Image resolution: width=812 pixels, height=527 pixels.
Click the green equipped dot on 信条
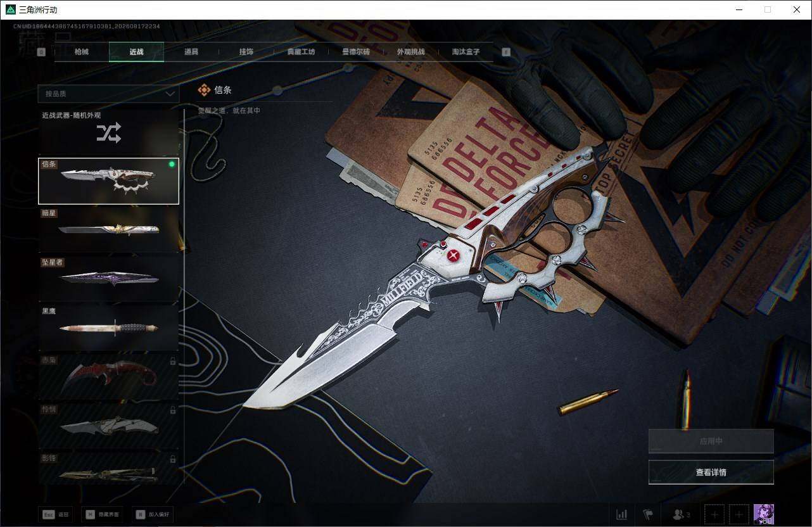(x=171, y=164)
